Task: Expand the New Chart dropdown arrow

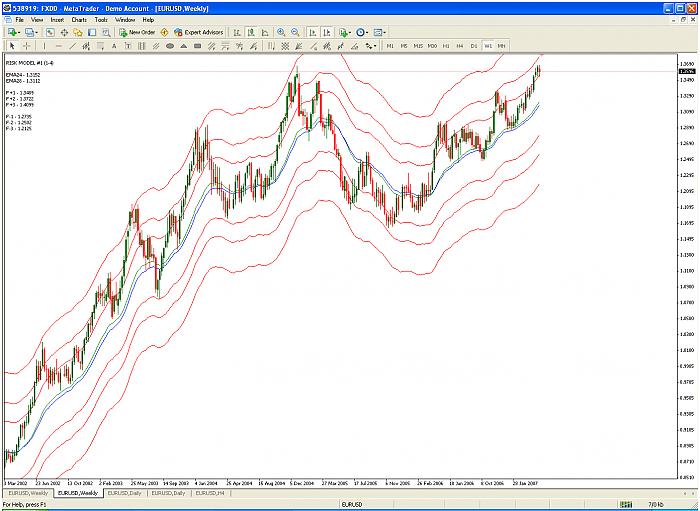Action: tap(19, 33)
